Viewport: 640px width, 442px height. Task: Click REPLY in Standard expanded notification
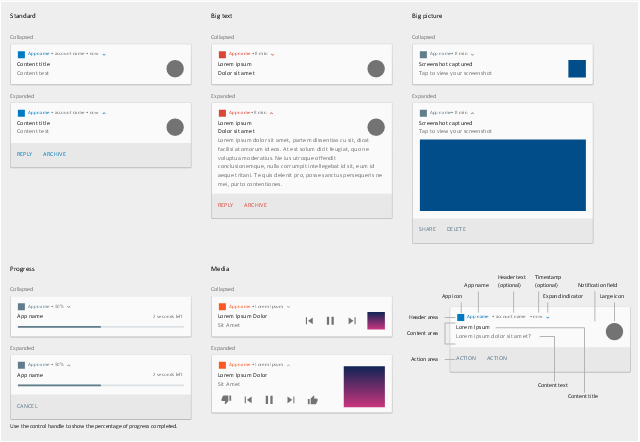coord(24,154)
